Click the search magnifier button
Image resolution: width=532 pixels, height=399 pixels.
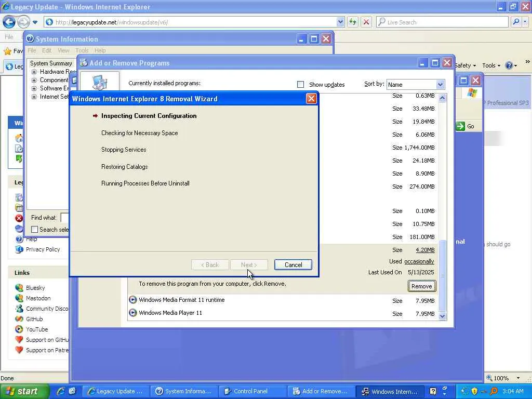pos(516,22)
